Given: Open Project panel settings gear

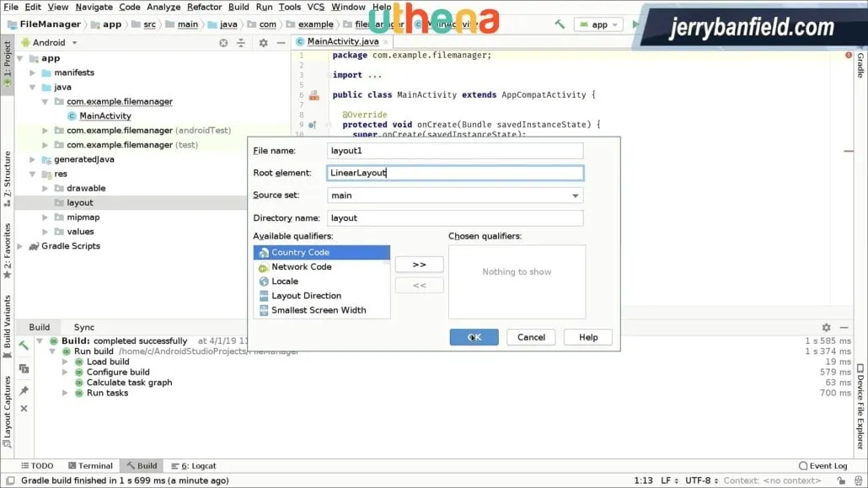Looking at the screenshot, I should tap(264, 43).
